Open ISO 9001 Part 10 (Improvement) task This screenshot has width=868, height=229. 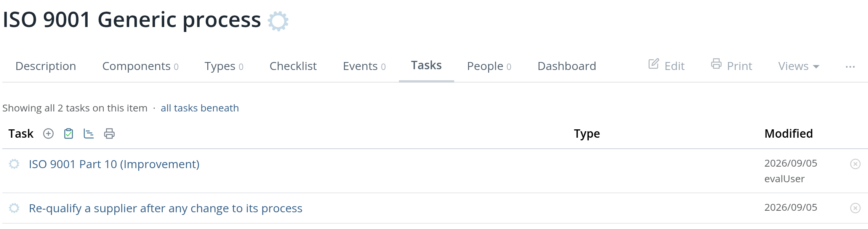coord(114,164)
